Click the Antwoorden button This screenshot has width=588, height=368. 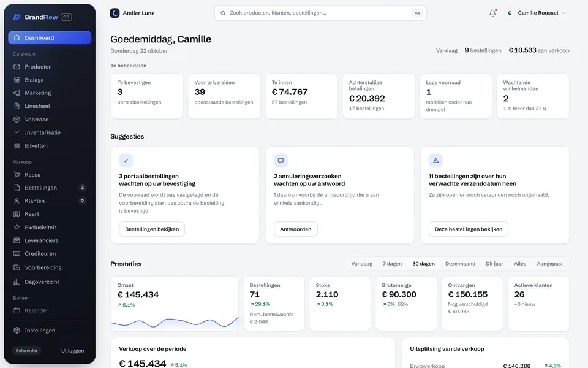click(x=295, y=229)
